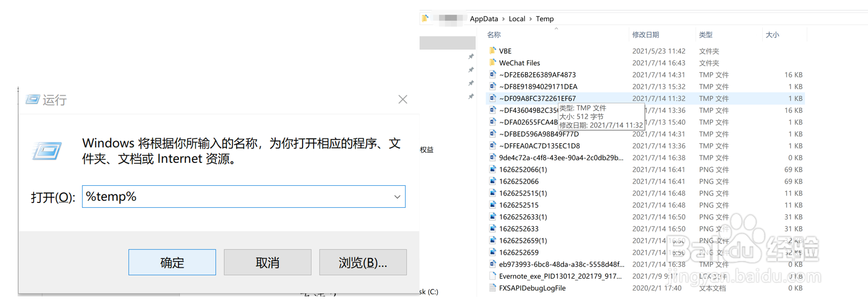868x306 pixels.
Task: Click the name FXSAPIDebugLogFile
Action: click(532, 288)
